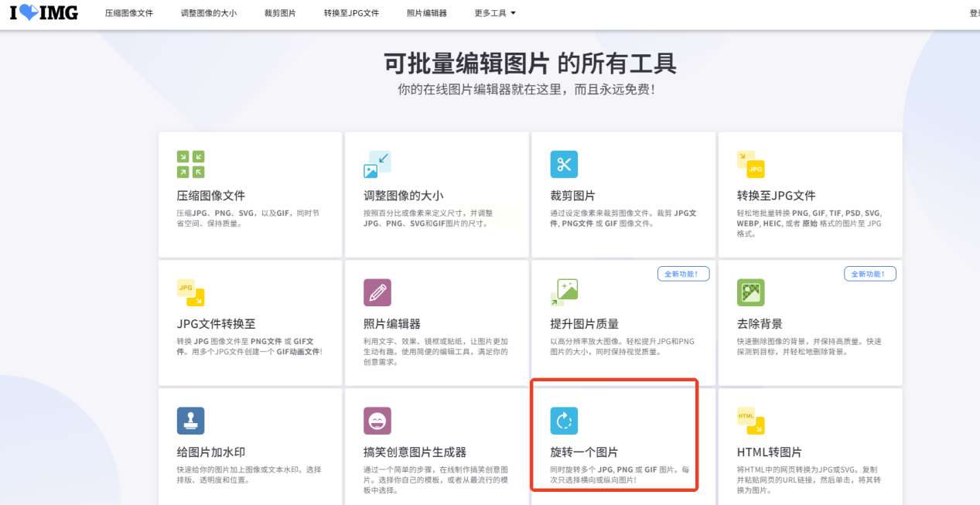Click the 去除背景 card title
Viewport: 980px width, 505px height.
click(760, 324)
